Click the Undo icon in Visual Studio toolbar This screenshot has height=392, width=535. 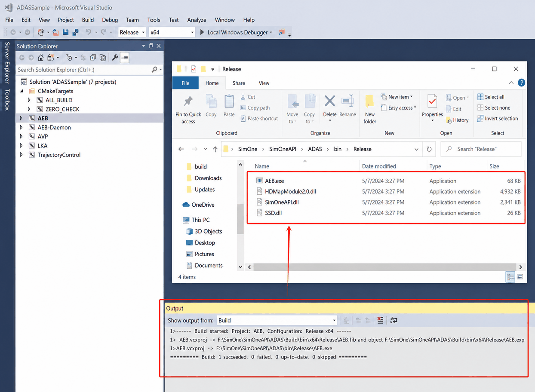tap(88, 32)
